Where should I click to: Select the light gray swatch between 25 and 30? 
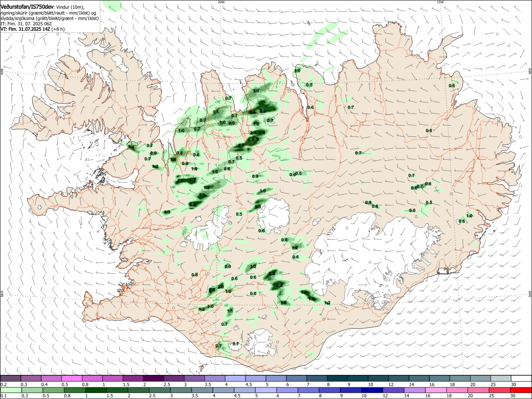pyautogui.click(x=501, y=378)
